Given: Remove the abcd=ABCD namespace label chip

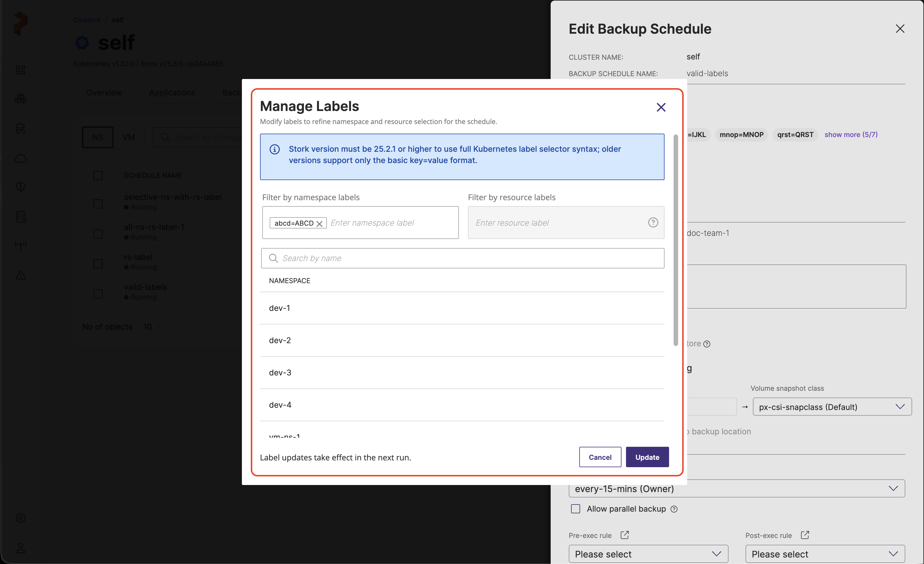Looking at the screenshot, I should tap(320, 223).
